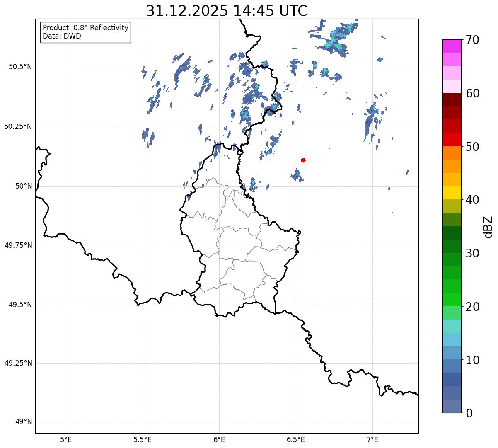Click the yellow colorbar swatch at 40 dBZ

click(452, 193)
